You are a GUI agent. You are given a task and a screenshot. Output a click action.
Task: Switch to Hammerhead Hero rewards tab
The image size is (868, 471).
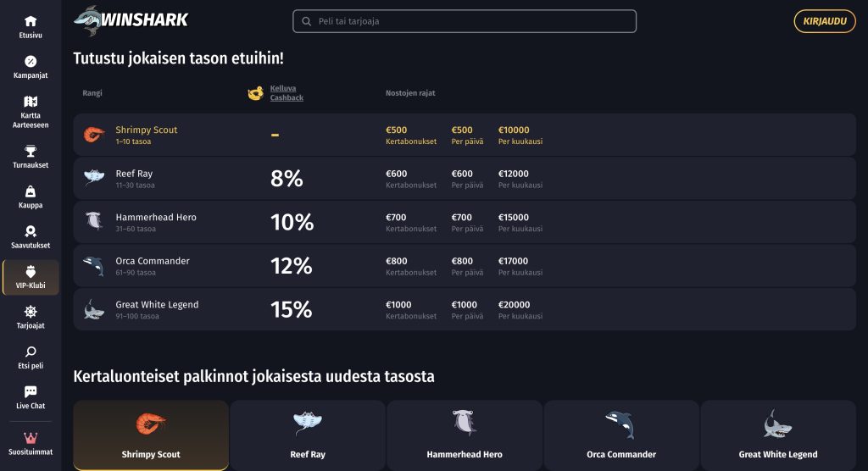tap(465, 435)
